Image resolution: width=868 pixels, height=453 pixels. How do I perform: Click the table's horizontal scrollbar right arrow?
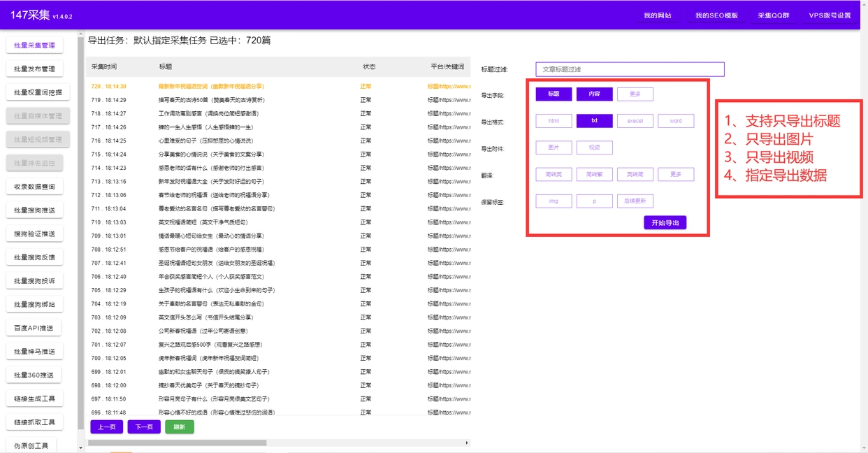click(x=467, y=443)
